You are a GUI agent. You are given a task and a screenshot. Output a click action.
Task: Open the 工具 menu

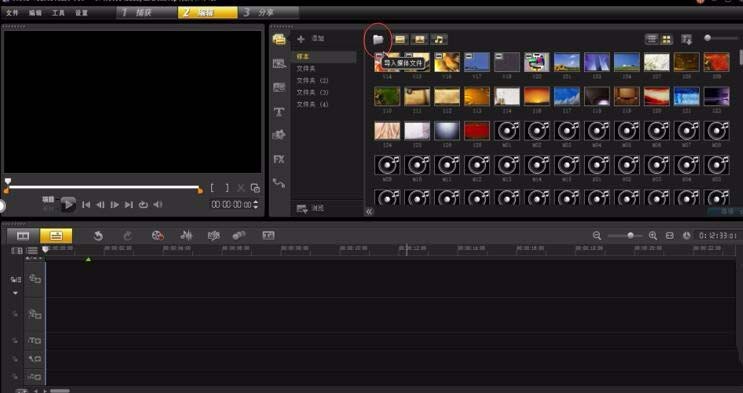point(58,13)
